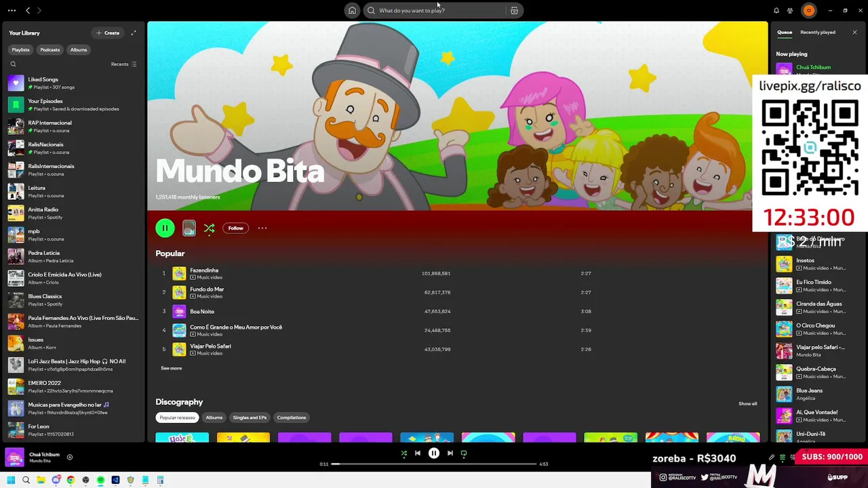Open the Browse icon in search bar

(x=514, y=10)
